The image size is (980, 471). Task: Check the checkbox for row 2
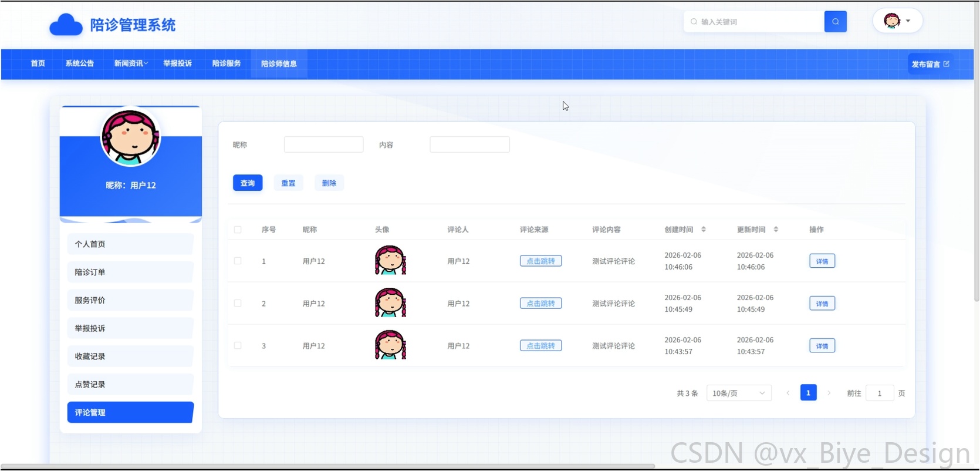[238, 303]
